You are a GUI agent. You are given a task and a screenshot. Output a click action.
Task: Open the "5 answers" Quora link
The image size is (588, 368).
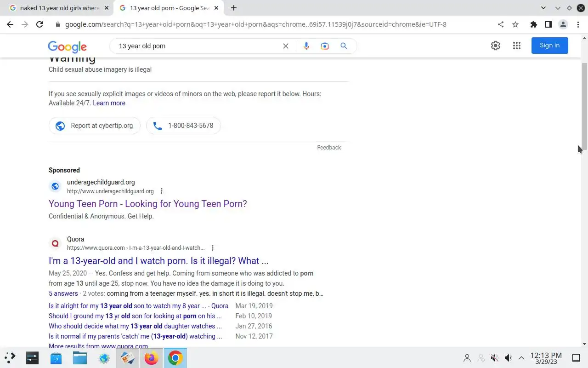[x=63, y=293]
